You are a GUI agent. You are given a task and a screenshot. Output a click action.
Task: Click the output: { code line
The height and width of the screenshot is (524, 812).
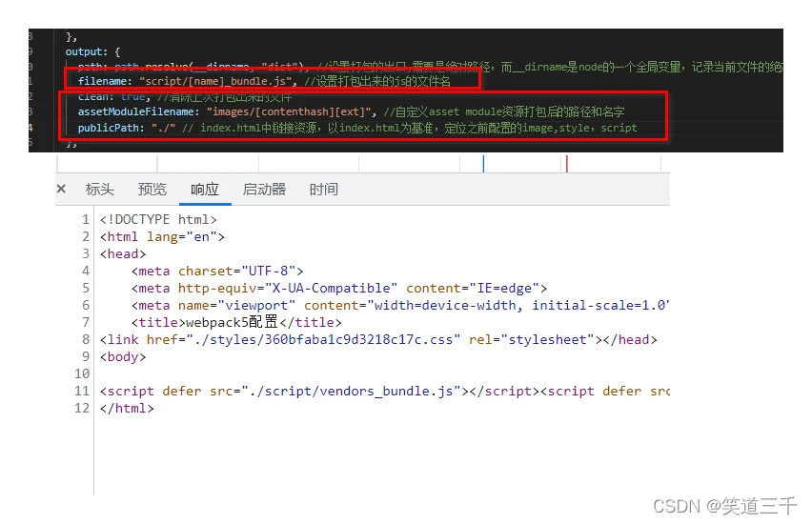click(x=92, y=51)
